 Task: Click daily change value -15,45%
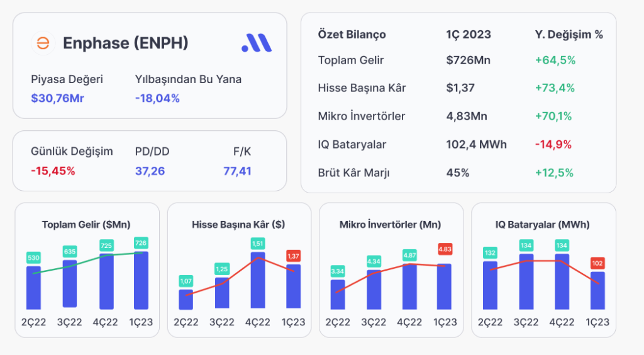pos(53,171)
